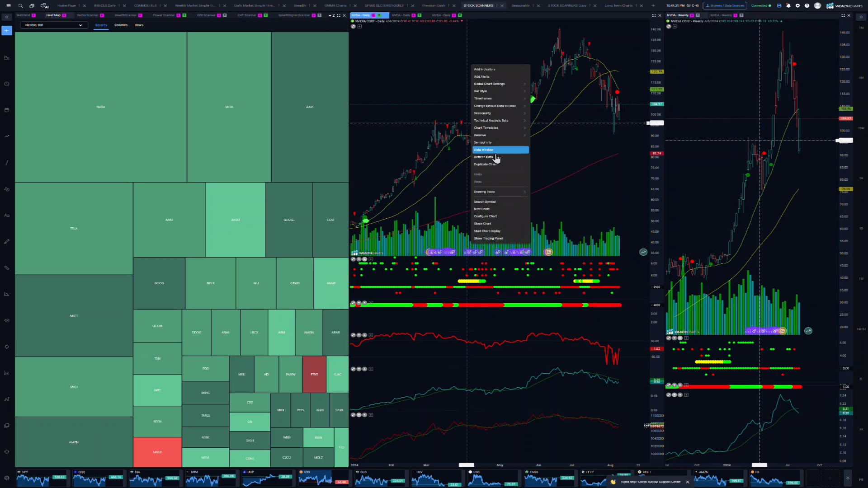Switch to the Breadth workspace tab
868x488 pixels.
(300, 5)
